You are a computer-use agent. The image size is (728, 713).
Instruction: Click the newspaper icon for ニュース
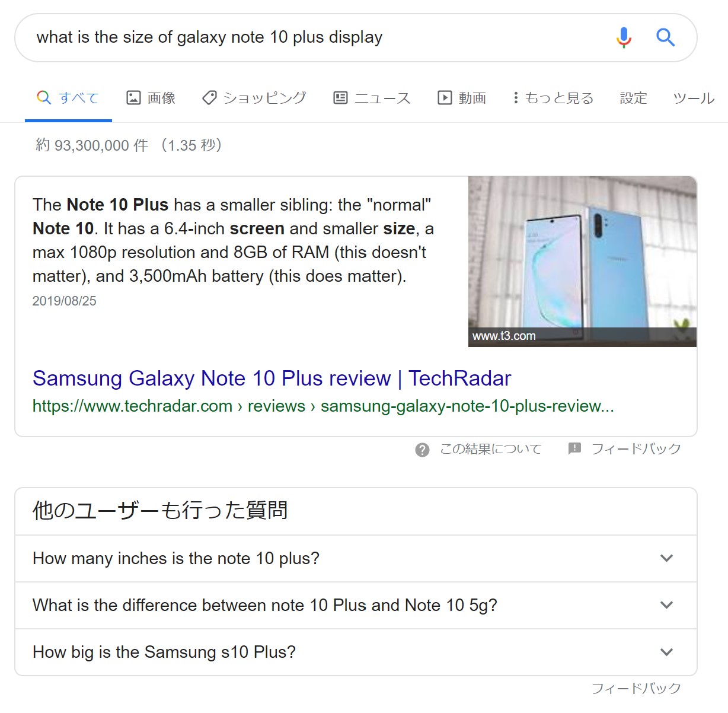tap(340, 98)
